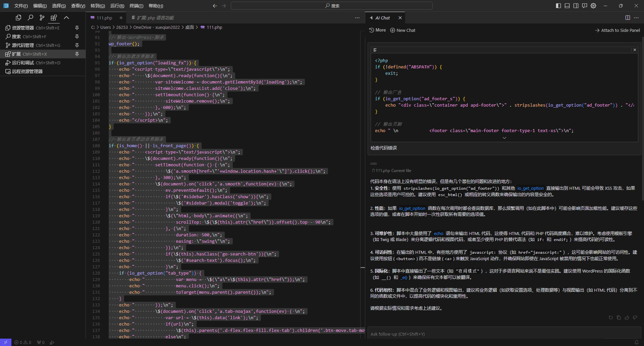Toggle the bottom panel layout icon
The image size is (644, 346).
pyautogui.click(x=567, y=6)
